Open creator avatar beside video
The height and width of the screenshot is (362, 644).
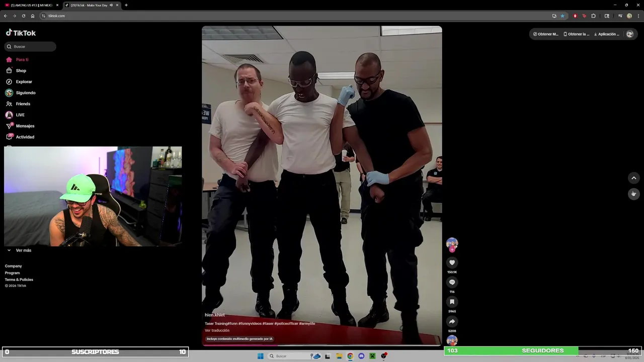click(452, 244)
